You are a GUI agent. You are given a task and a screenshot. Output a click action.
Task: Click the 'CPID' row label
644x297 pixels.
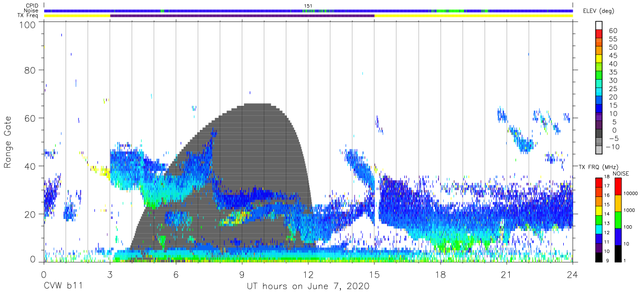pyautogui.click(x=32, y=6)
